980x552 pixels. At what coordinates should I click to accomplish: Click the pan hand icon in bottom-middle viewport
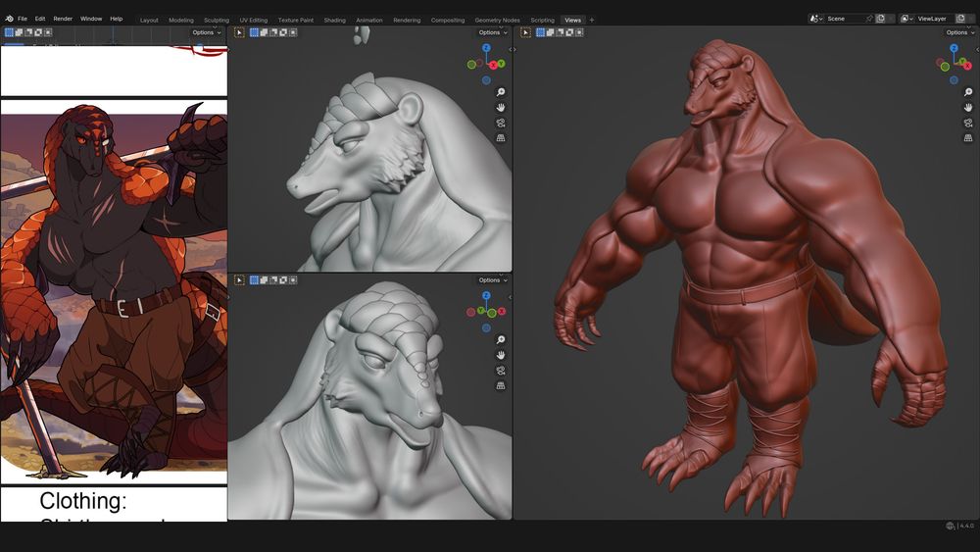(x=501, y=355)
